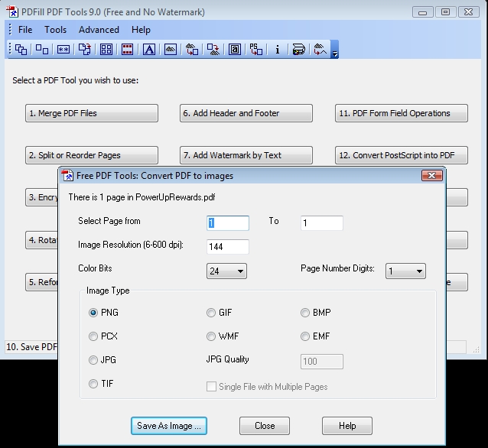The height and width of the screenshot is (448, 488).
Task: Click the Split PDF toolbar icon
Action: (x=42, y=50)
